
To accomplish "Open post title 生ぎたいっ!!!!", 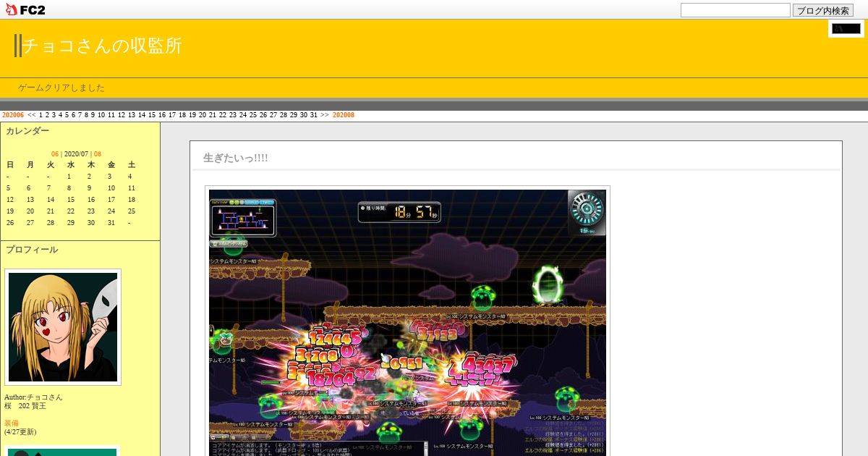I will [x=236, y=158].
